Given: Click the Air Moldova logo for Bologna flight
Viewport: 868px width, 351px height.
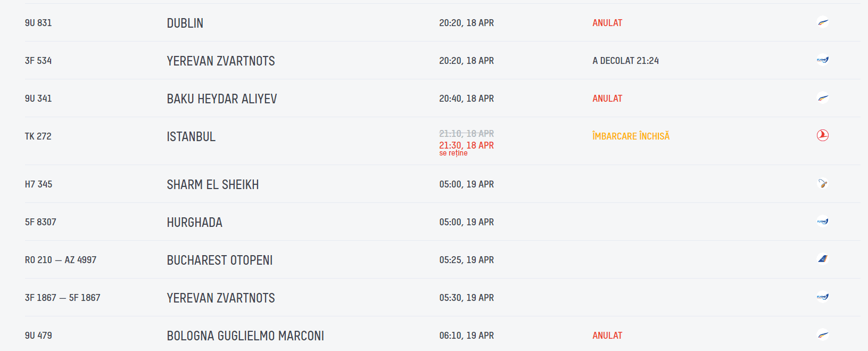Looking at the screenshot, I should [823, 335].
